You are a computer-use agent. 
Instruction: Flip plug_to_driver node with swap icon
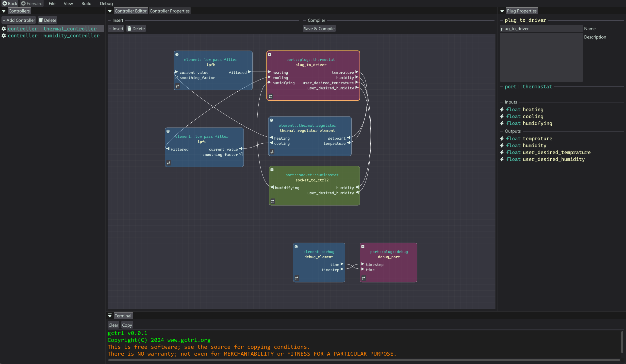click(271, 96)
